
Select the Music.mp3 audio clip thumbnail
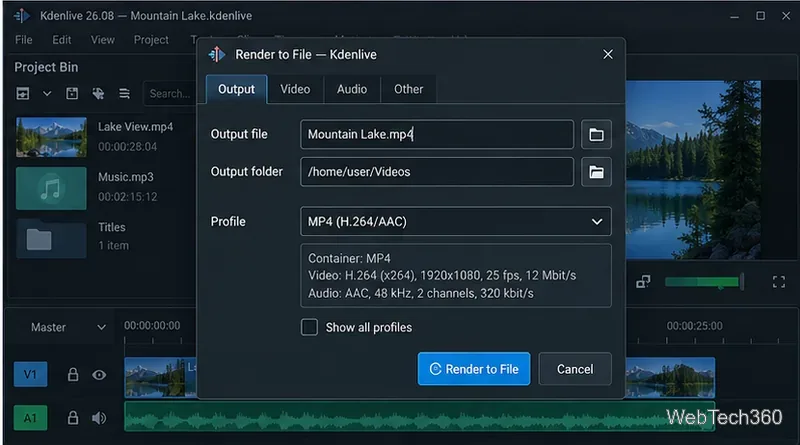[51, 188]
